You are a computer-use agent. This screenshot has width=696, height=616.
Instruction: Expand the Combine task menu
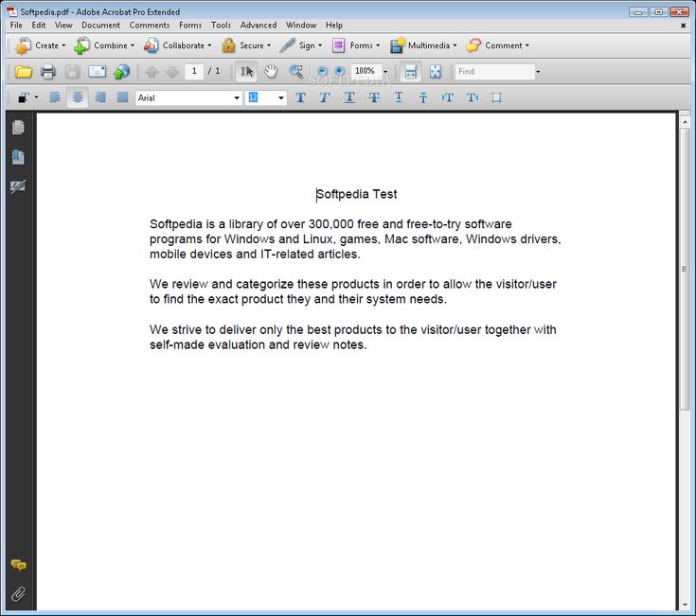tap(104, 45)
